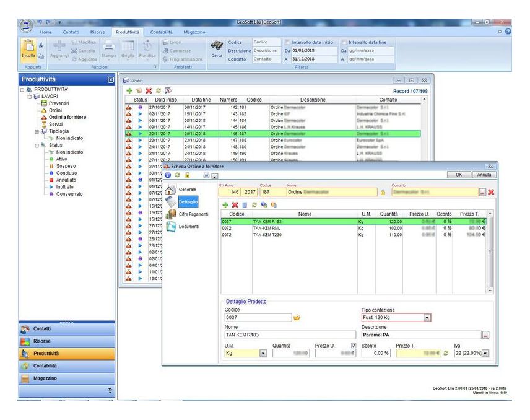Viewport: 530px width, 420px height.
Task: Click the Aggiungi plus icon in the ribbon
Action: tap(59, 45)
